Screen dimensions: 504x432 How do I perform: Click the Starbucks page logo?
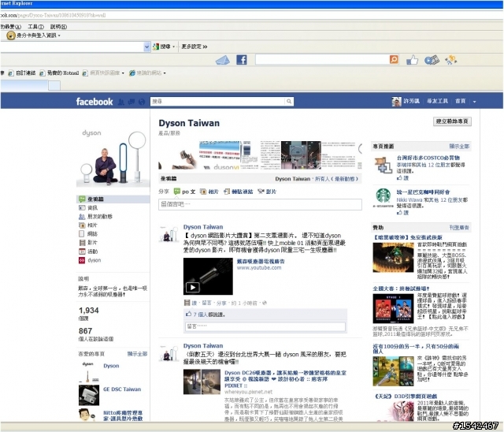pos(384,197)
